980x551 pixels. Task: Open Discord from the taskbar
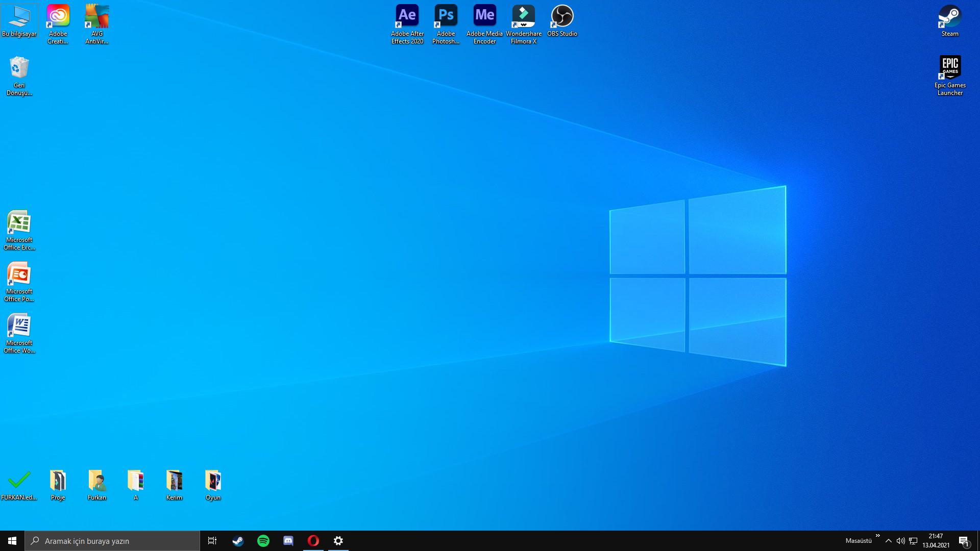(x=288, y=541)
